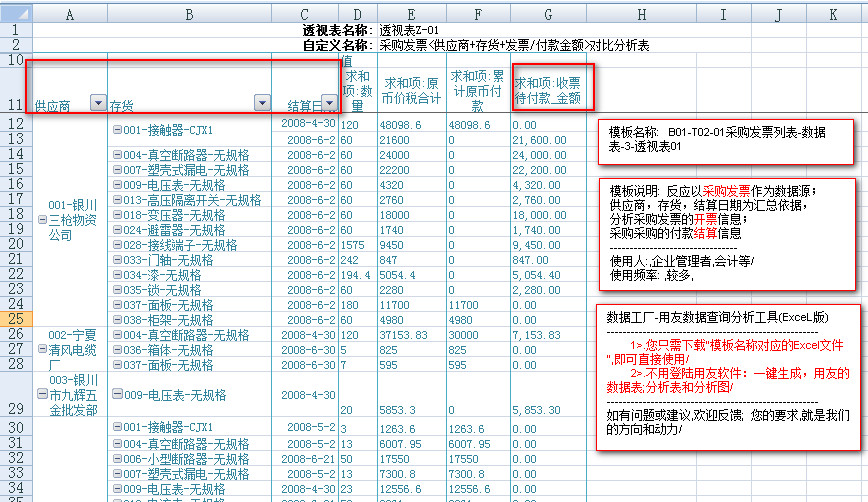The height and width of the screenshot is (502, 868).
Task: Collapse the 001-接触器-CJX1 item in row 12
Action: (x=117, y=130)
